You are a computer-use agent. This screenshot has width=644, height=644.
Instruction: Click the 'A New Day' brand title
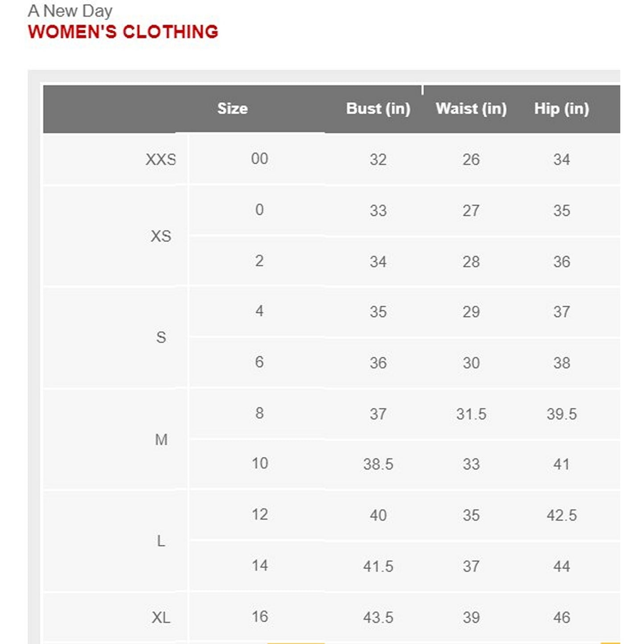pos(70,11)
